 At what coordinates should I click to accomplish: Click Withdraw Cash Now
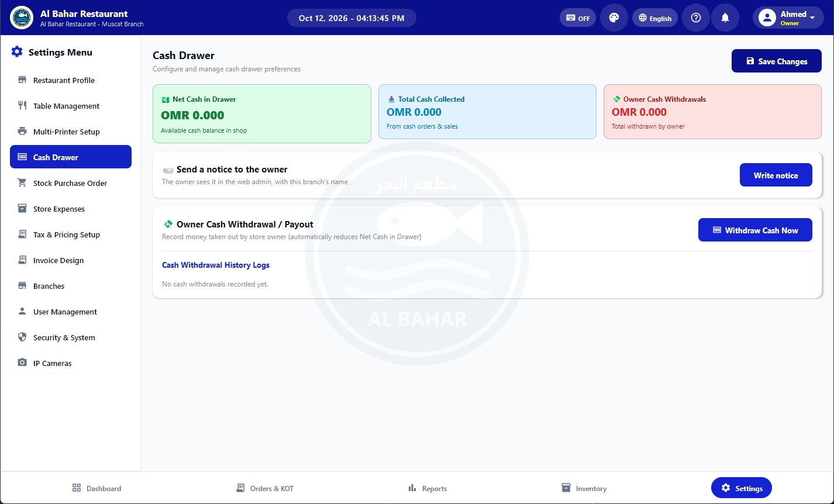tap(755, 230)
